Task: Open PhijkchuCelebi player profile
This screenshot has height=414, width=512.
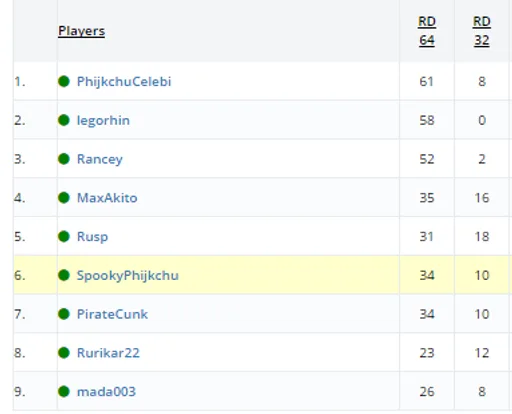Action: click(124, 82)
